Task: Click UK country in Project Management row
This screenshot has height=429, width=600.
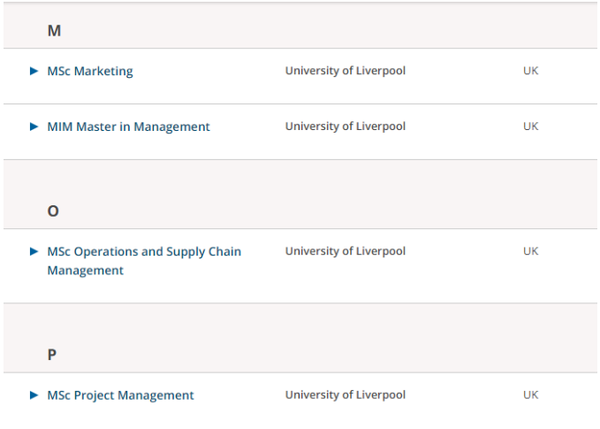Action: click(x=531, y=395)
